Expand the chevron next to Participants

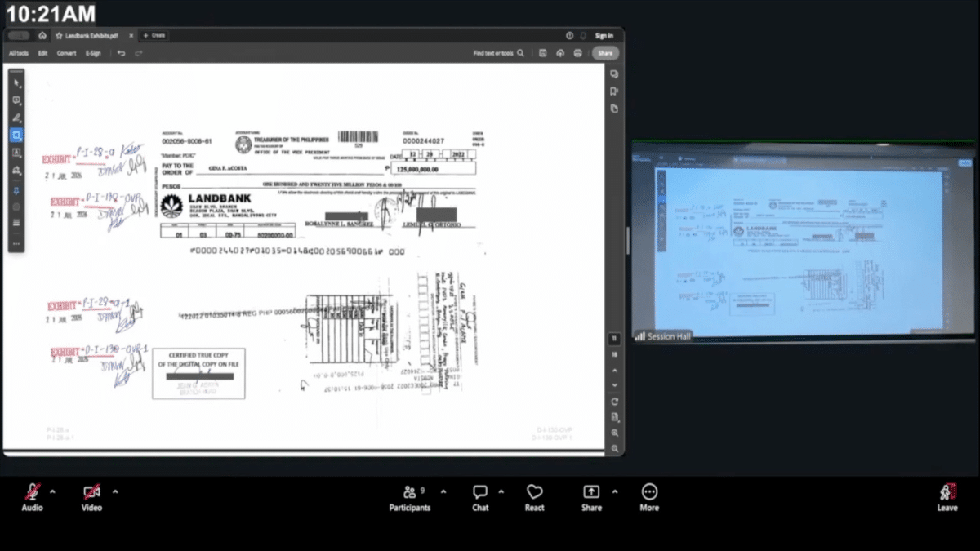(443, 491)
